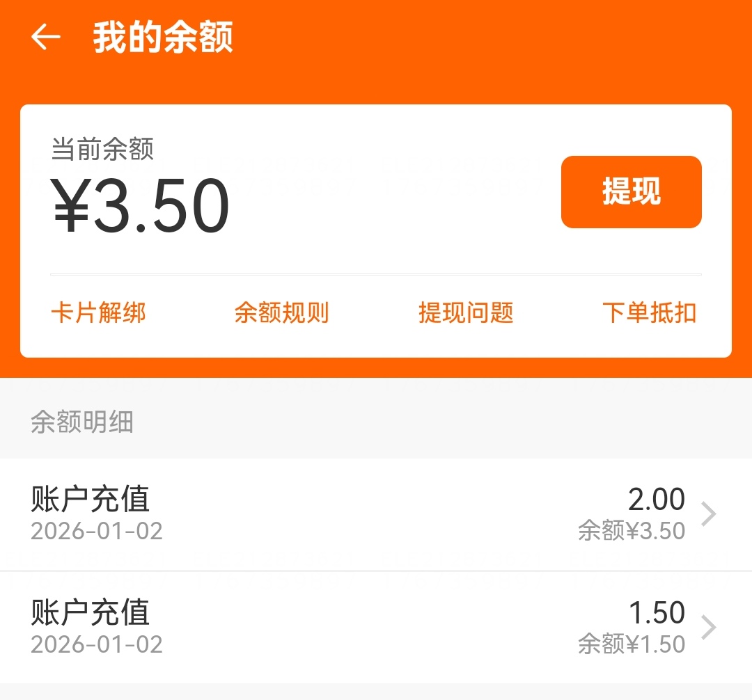Tap the 1.50 recharge amount

pyautogui.click(x=657, y=613)
